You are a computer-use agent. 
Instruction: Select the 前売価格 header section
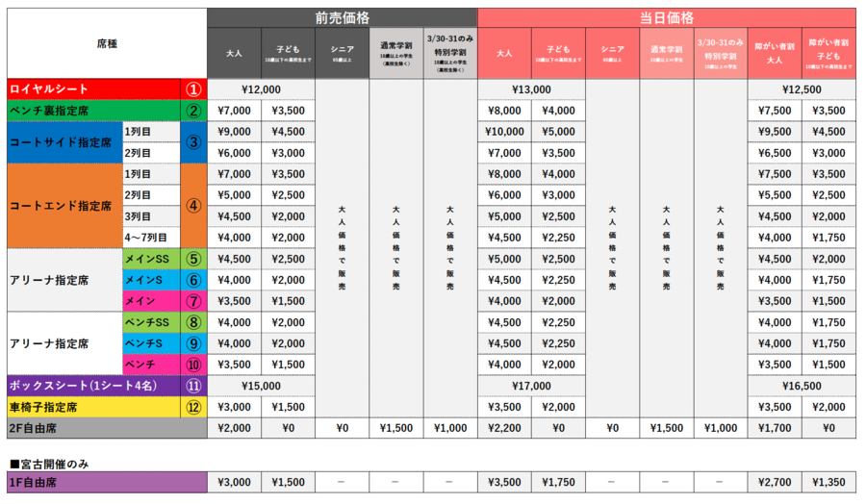342,17
